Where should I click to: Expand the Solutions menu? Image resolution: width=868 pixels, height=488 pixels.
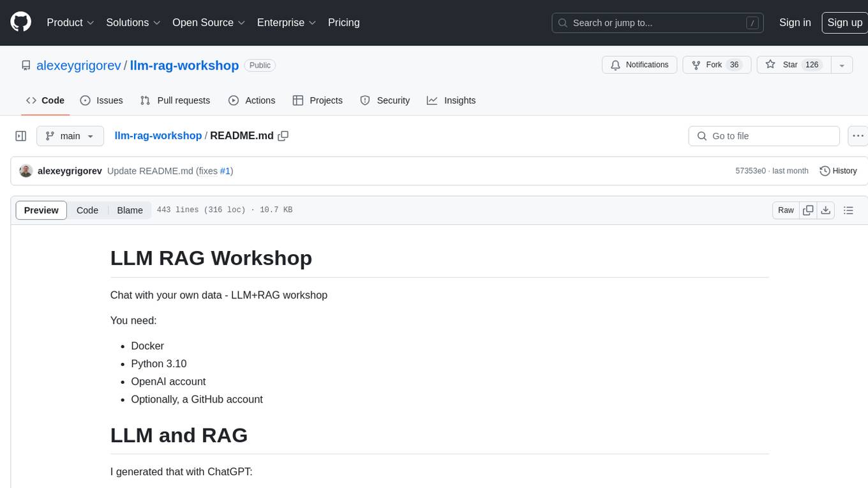[x=133, y=22]
